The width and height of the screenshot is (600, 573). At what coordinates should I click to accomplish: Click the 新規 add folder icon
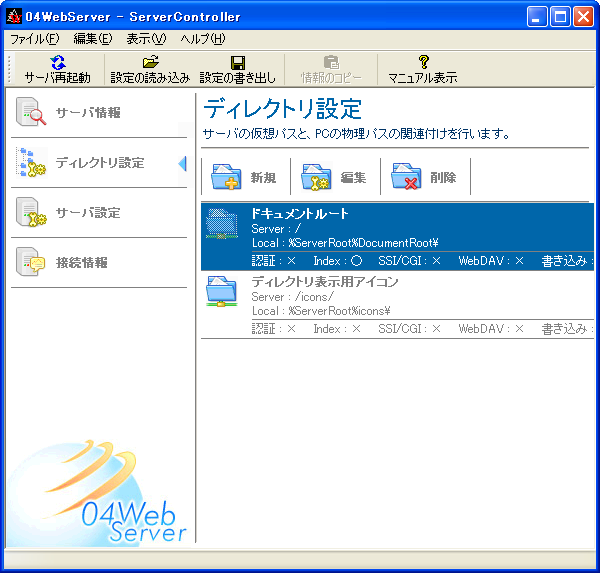coord(226,176)
